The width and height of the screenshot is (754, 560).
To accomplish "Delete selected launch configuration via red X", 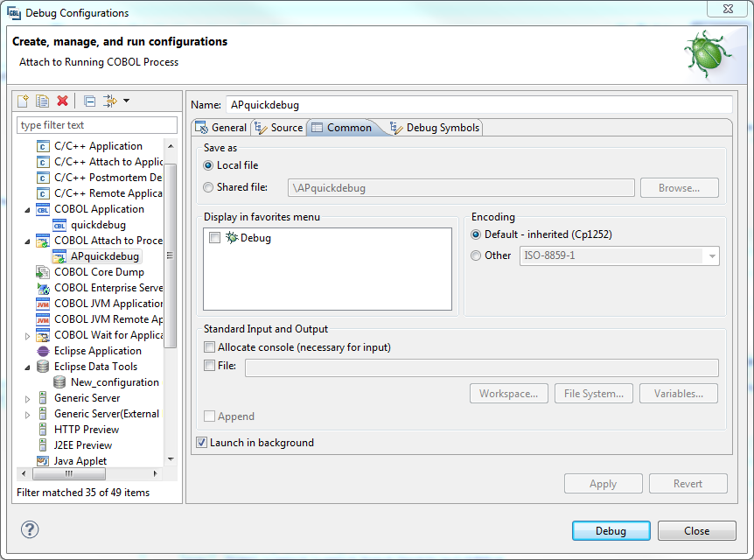I will click(x=62, y=101).
